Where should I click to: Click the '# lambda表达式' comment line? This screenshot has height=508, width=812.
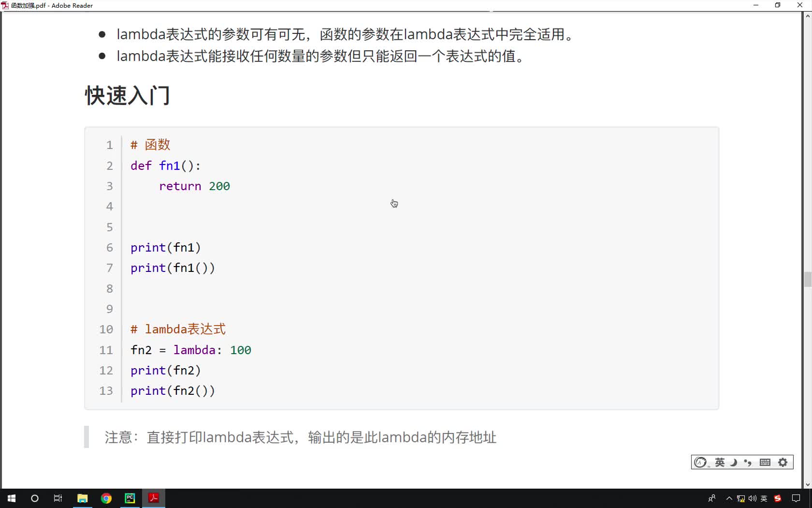[x=178, y=329]
